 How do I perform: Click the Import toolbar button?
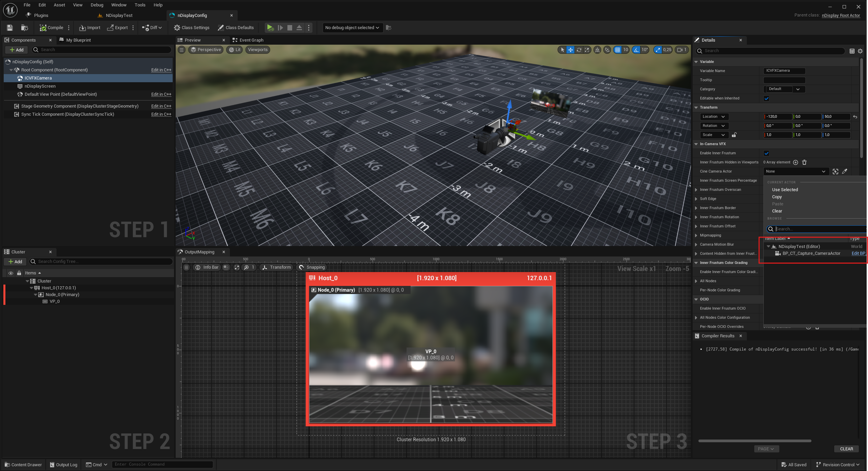point(90,28)
